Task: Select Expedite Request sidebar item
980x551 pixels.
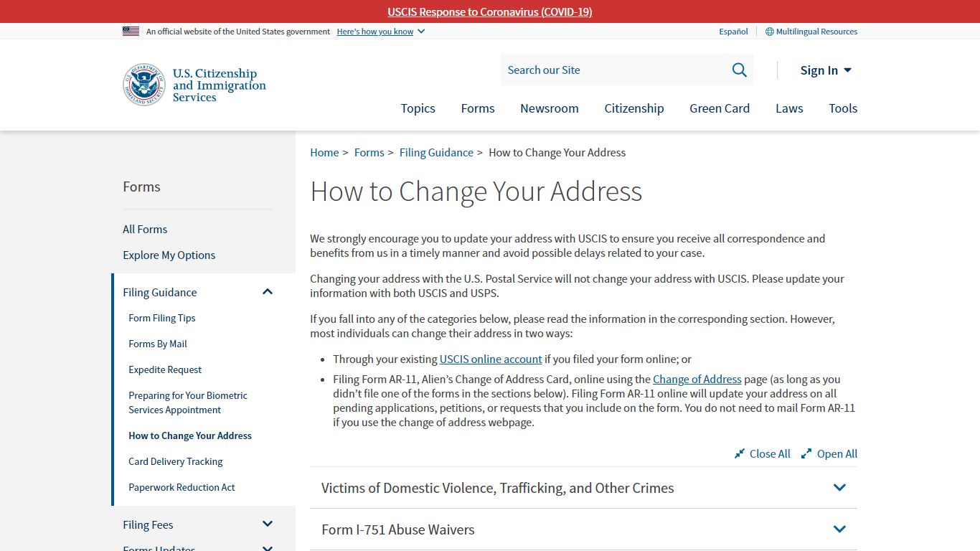Action: click(165, 369)
